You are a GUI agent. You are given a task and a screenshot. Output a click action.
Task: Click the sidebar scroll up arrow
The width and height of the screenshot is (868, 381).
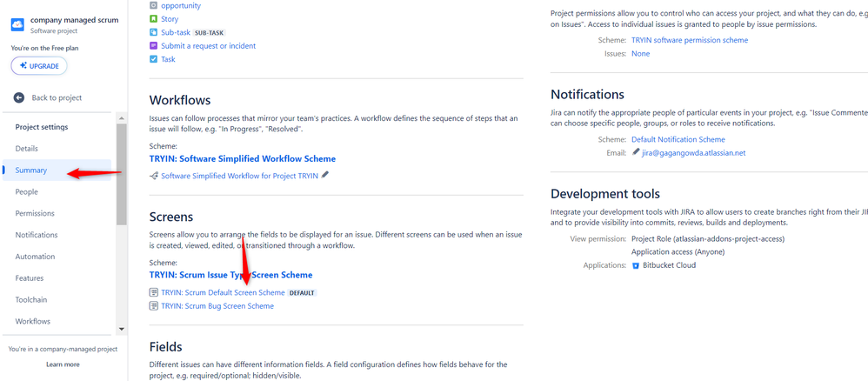pyautogui.click(x=122, y=118)
